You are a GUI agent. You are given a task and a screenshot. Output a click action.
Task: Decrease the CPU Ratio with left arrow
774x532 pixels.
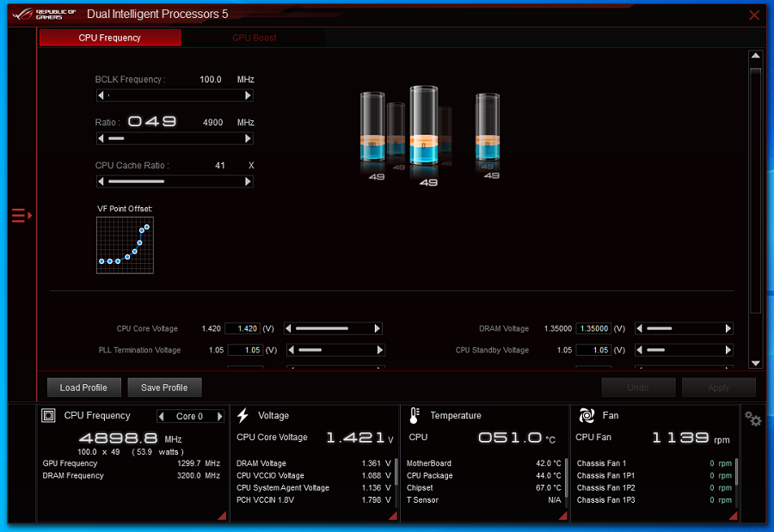tap(101, 138)
